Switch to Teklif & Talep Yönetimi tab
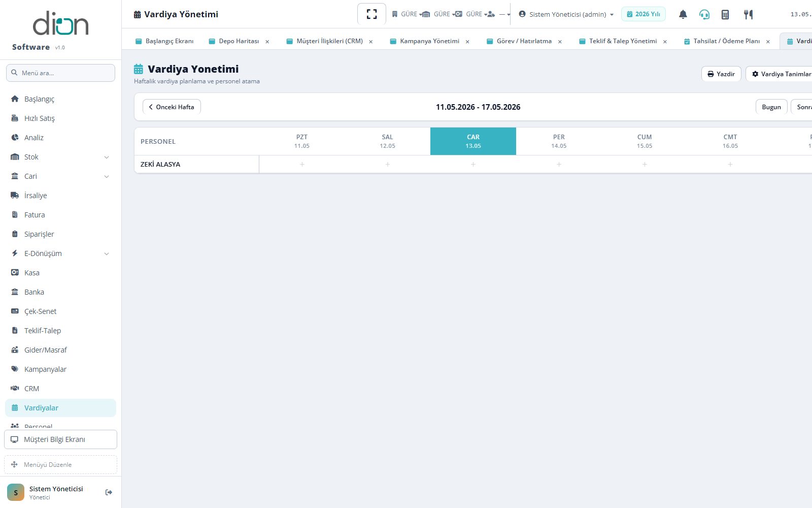 click(x=618, y=41)
